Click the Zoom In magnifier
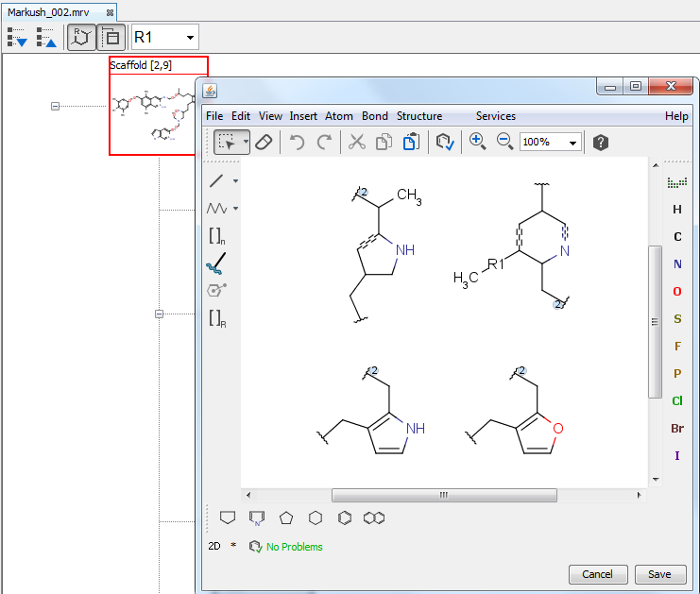Viewport: 700px width, 594px height. tap(477, 142)
